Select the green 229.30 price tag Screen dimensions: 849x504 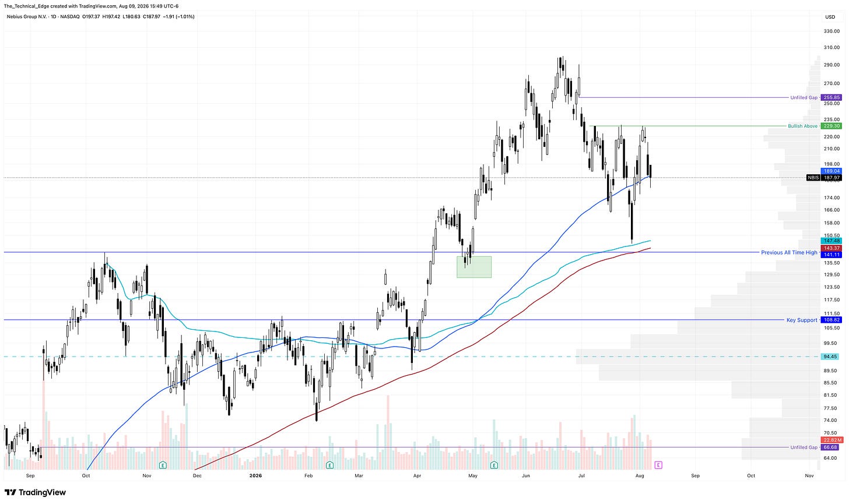tap(831, 126)
